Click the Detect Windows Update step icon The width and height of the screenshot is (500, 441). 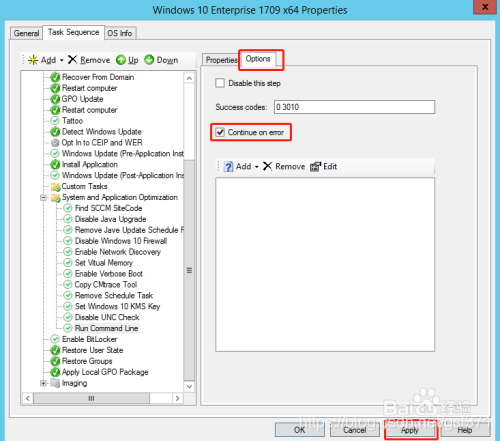click(x=55, y=132)
